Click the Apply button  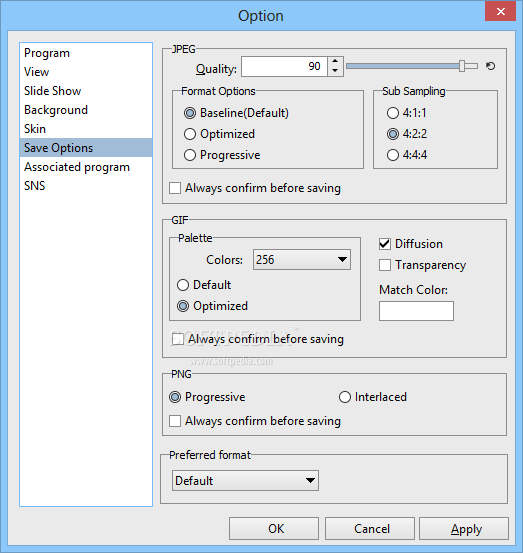click(x=464, y=529)
